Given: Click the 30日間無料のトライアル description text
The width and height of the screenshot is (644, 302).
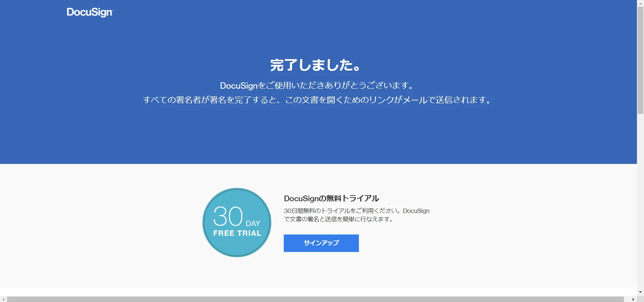Looking at the screenshot, I should (x=357, y=215).
